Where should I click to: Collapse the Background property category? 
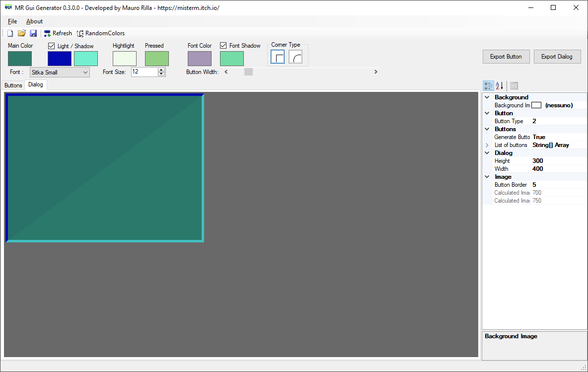click(x=487, y=97)
